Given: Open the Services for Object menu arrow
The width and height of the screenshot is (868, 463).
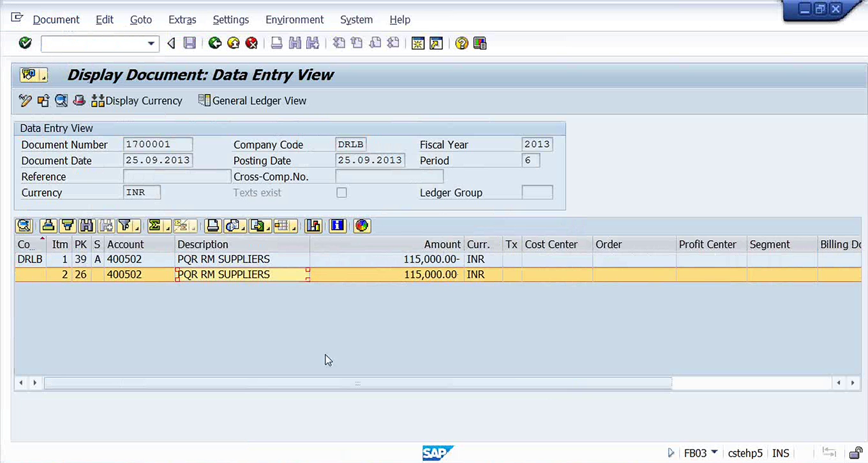Looking at the screenshot, I should coord(44,75).
